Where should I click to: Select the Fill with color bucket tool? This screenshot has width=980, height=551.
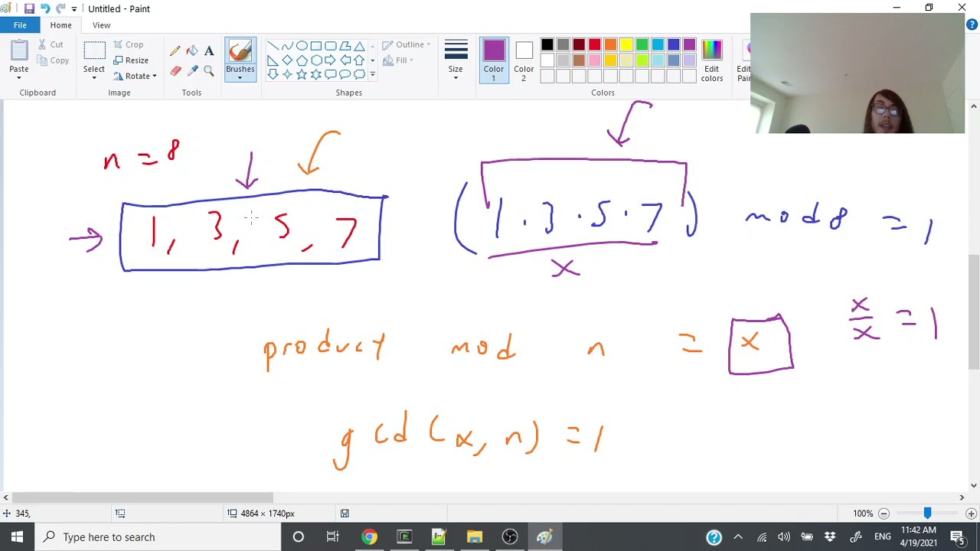(192, 51)
